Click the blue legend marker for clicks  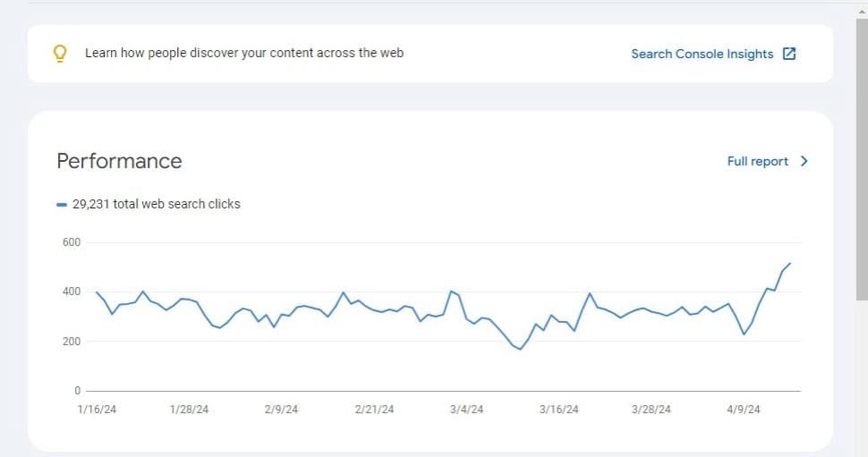coord(62,205)
